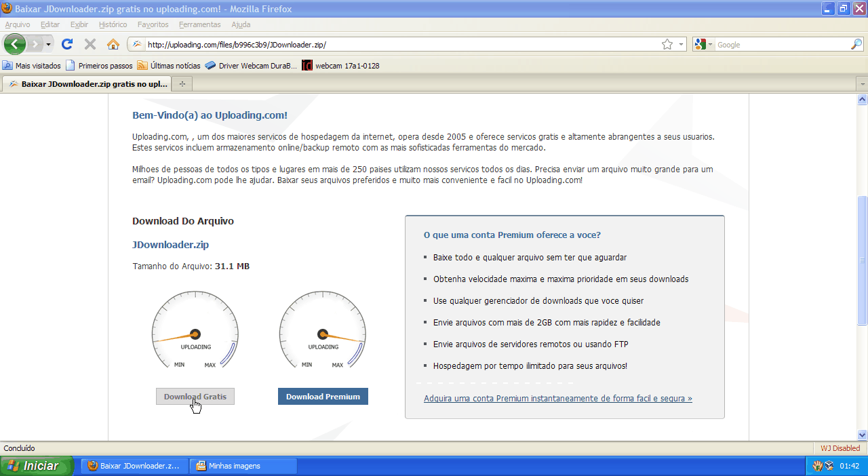Bookmark this page with the star icon
868x476 pixels.
(x=667, y=44)
